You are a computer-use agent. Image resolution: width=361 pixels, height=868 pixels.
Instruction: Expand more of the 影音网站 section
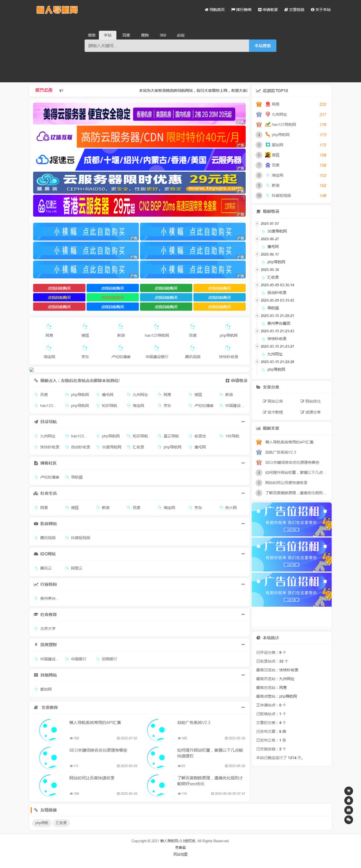[243, 524]
